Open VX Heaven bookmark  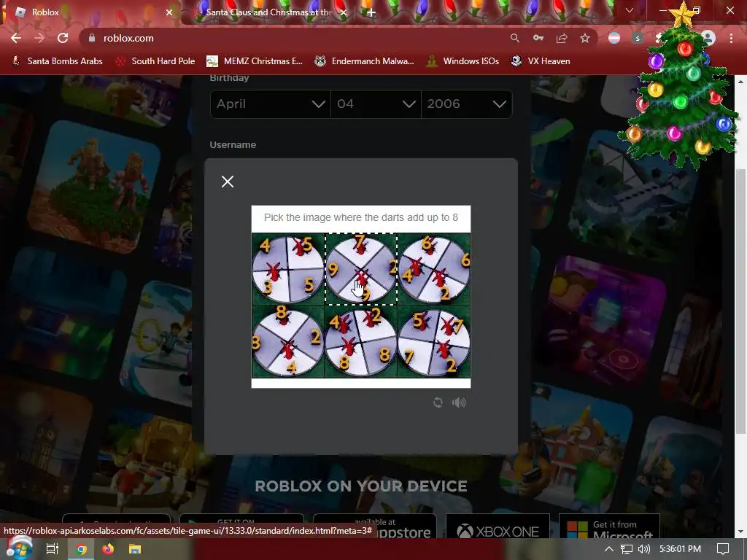[541, 61]
